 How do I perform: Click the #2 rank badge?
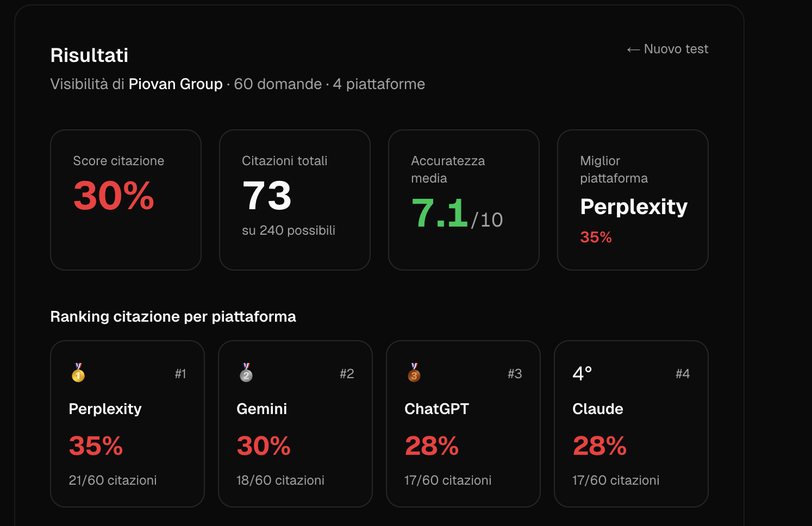(x=347, y=374)
